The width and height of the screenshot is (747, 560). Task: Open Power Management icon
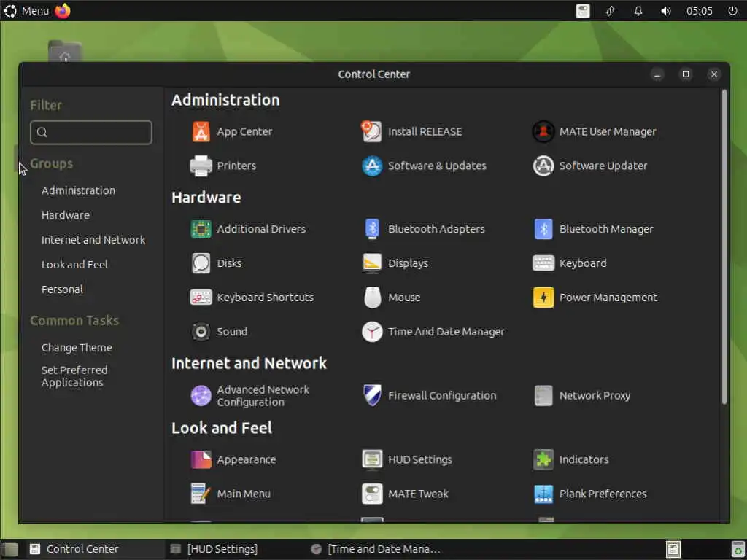point(543,297)
